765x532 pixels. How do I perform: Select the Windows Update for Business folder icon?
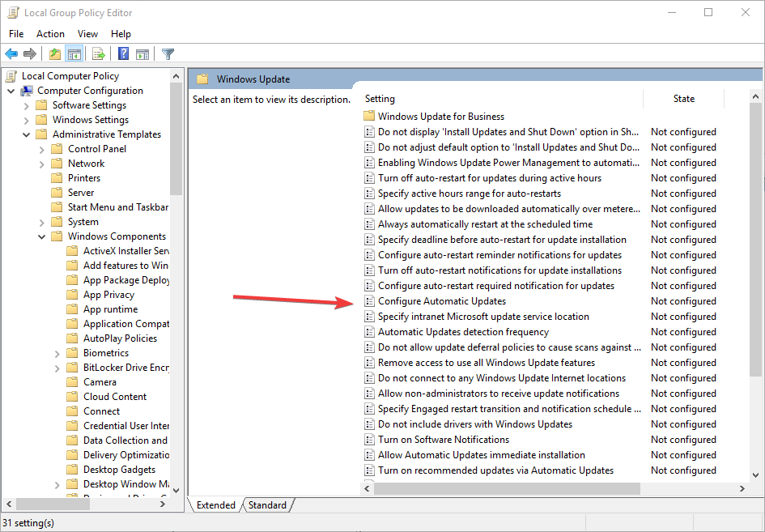coord(369,116)
